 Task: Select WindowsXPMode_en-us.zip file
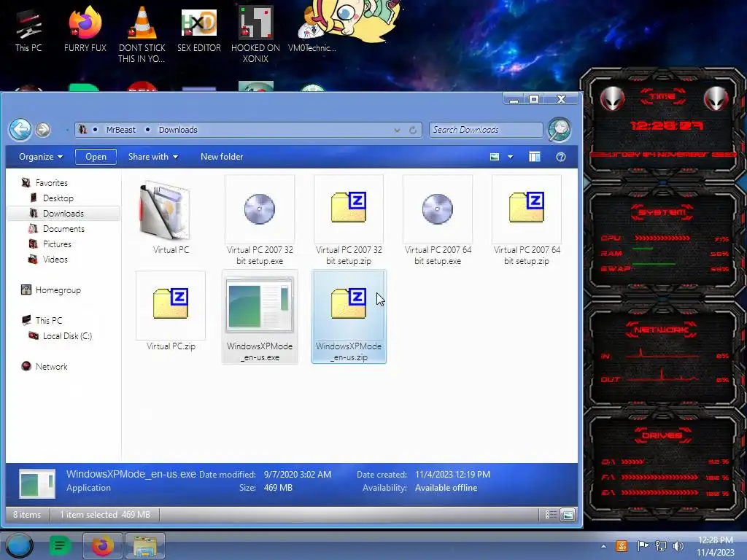tap(349, 316)
